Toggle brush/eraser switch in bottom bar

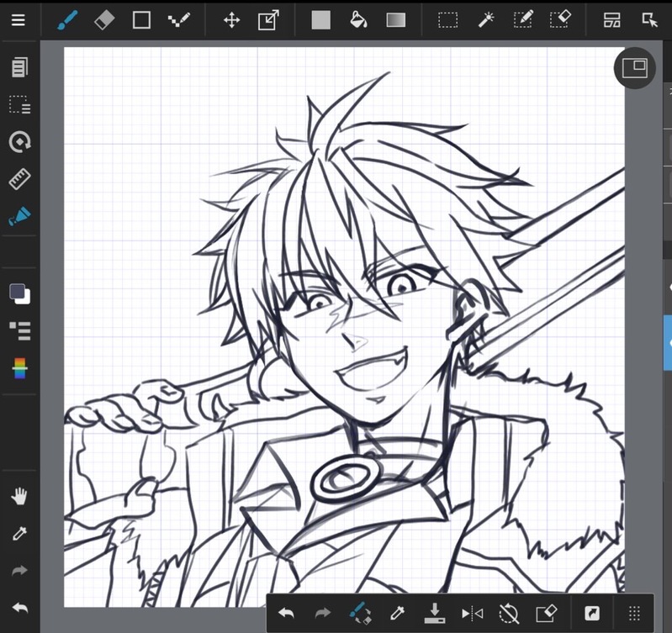click(x=360, y=613)
